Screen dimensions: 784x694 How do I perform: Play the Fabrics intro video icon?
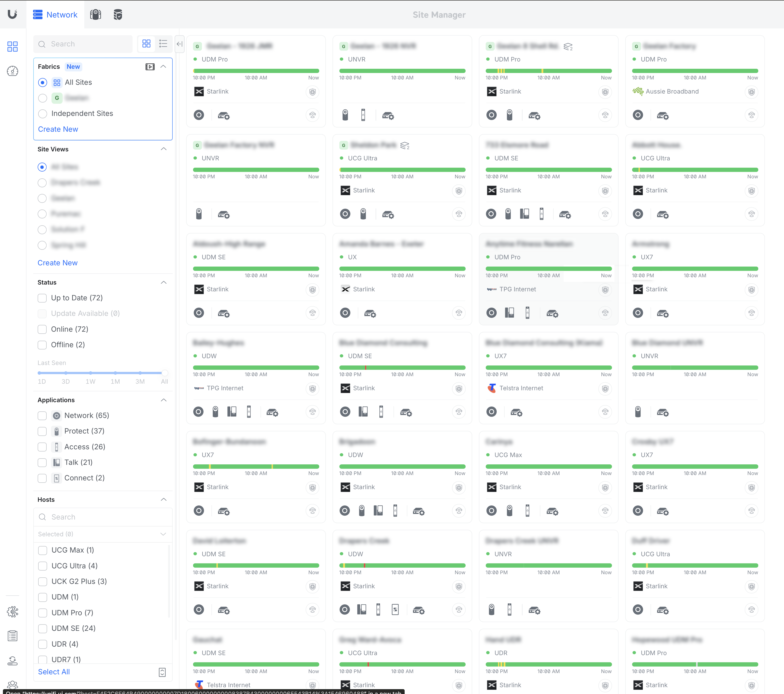150,67
